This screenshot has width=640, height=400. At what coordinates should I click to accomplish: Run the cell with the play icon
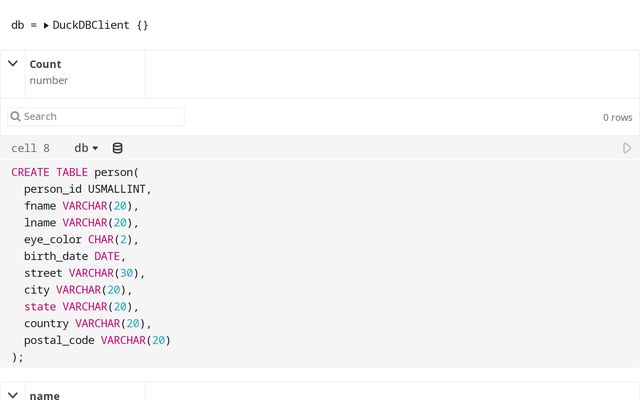coord(627,148)
